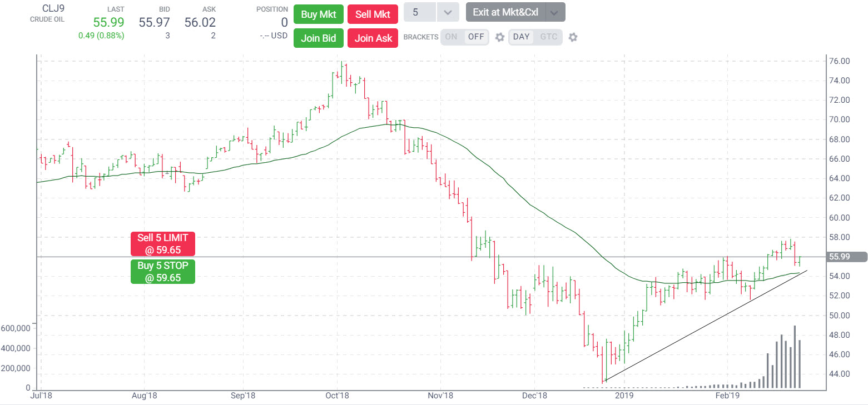The height and width of the screenshot is (405, 868).
Task: Select the Sell 5 LIMIT order tag
Action: click(162, 243)
